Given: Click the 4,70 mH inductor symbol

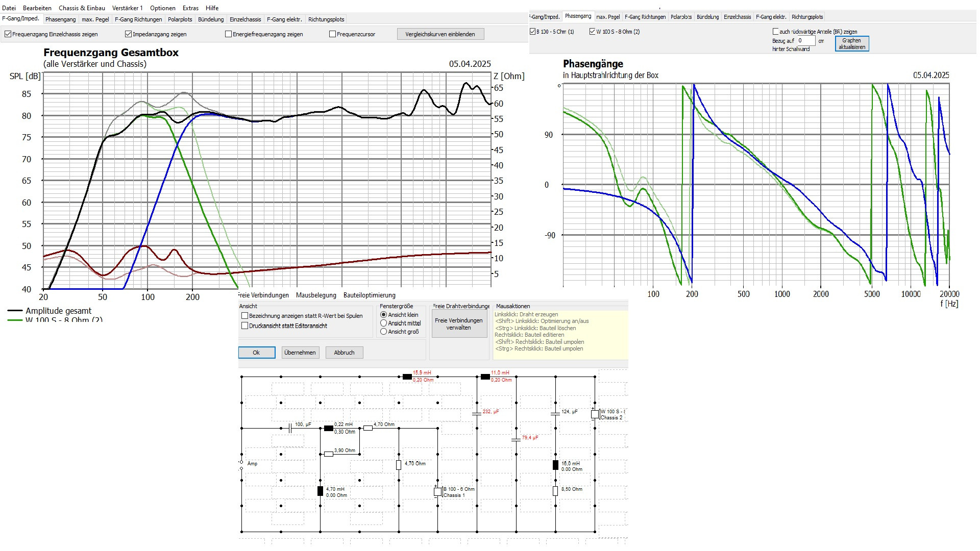Looking at the screenshot, I should 320,491.
